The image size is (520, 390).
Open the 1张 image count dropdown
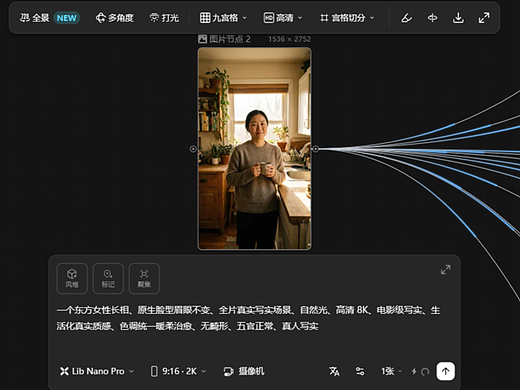click(x=391, y=371)
